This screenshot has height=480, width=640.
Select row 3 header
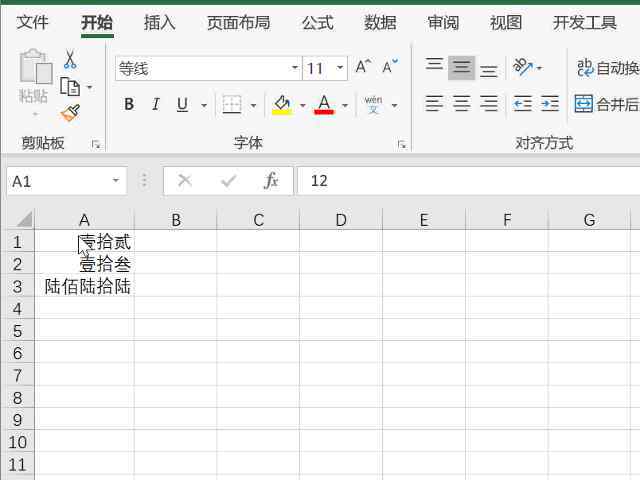point(17,286)
